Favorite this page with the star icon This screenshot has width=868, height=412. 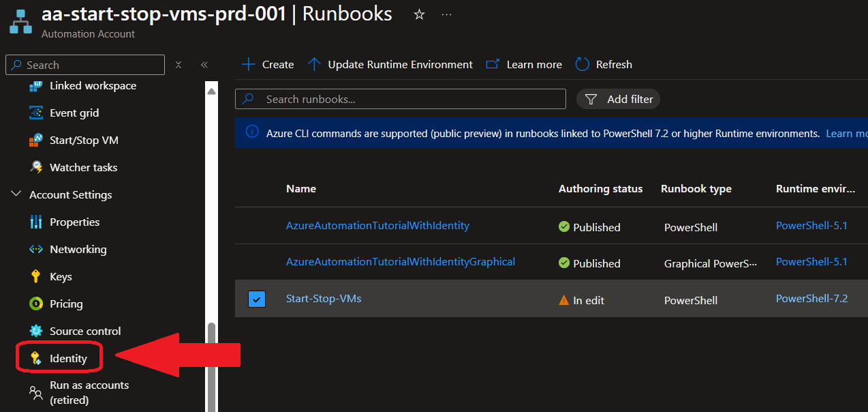coord(420,14)
